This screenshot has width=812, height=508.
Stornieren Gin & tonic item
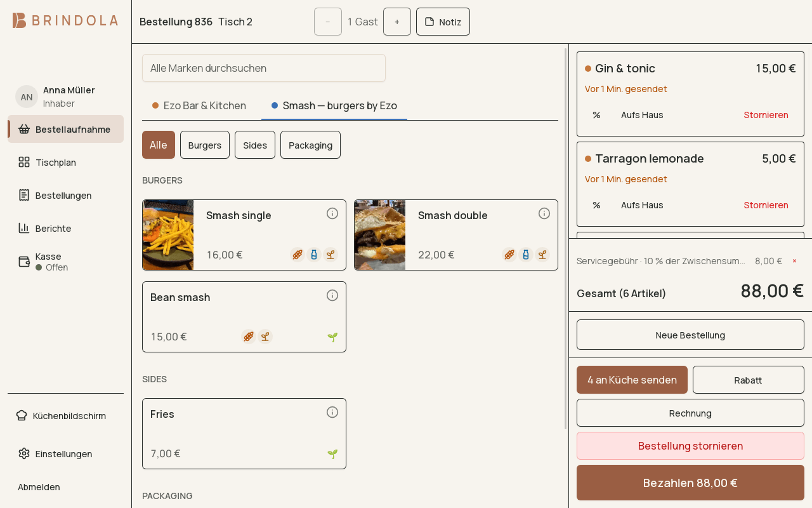(x=766, y=115)
